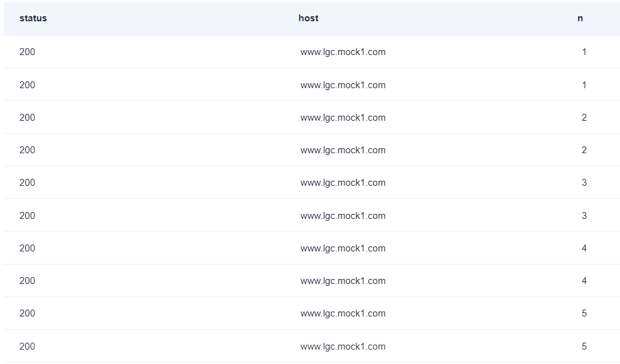Click the first n value of 2
620x364 pixels.
point(584,117)
